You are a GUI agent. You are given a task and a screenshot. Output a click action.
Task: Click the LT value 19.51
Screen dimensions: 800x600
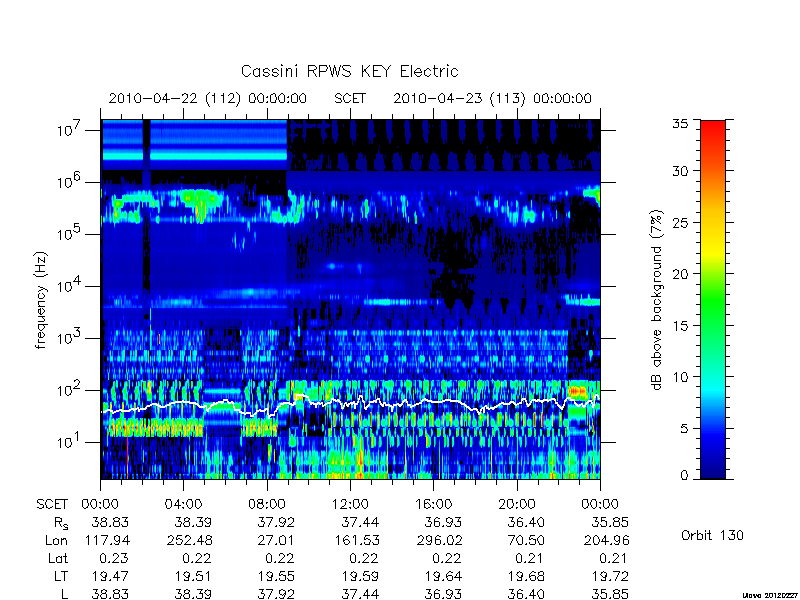click(x=193, y=577)
